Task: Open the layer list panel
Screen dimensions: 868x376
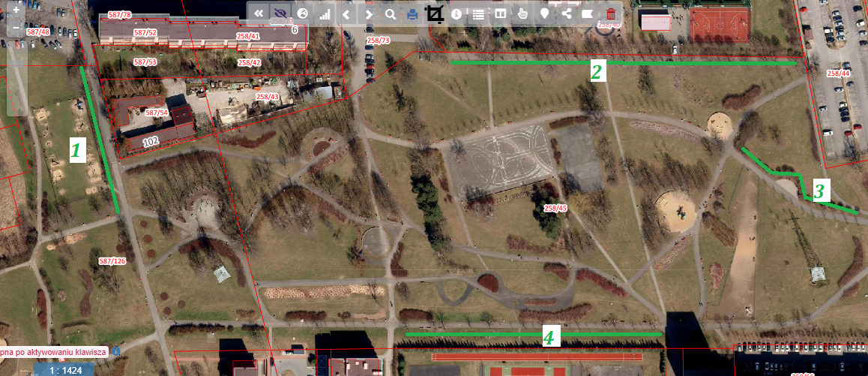Action: tap(478, 14)
